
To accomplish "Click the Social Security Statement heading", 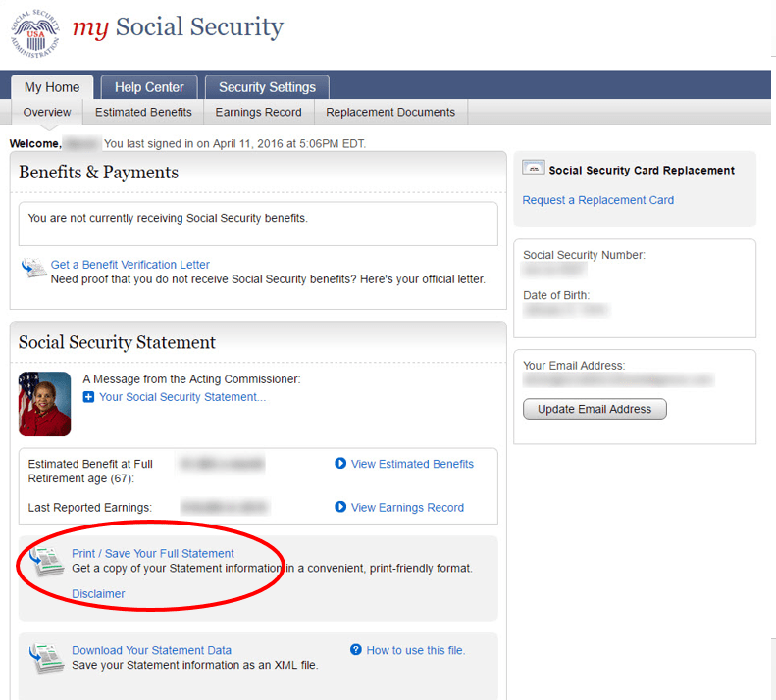I will [117, 342].
